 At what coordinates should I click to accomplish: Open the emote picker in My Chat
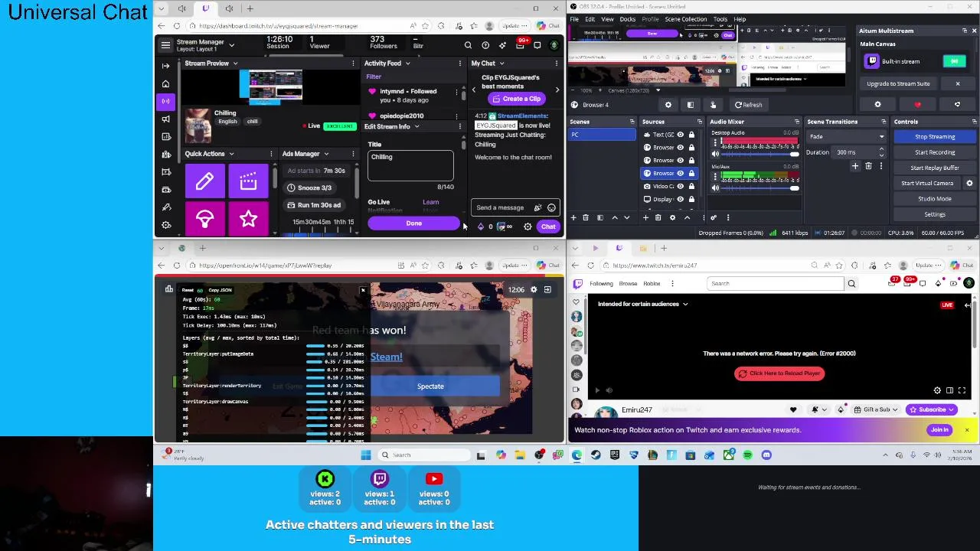pyautogui.click(x=551, y=207)
